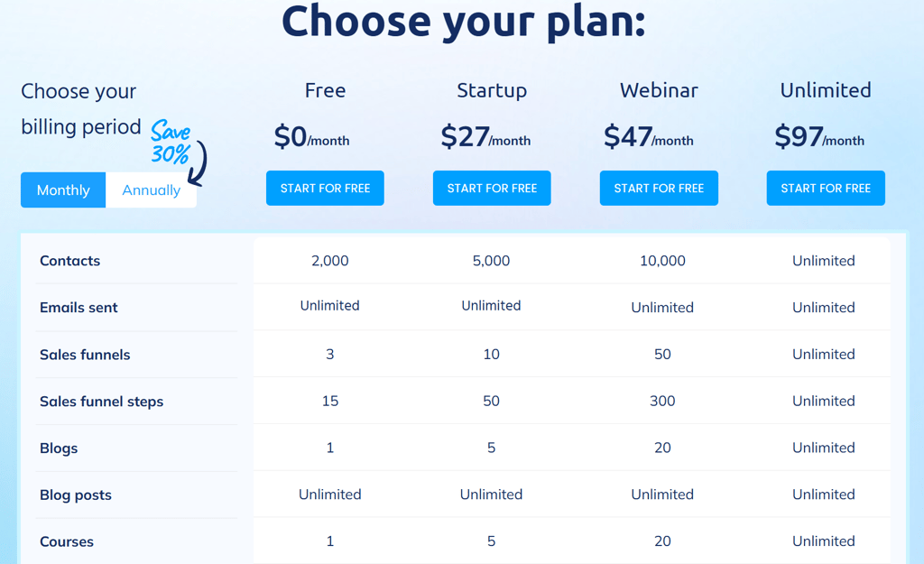Click START FOR FREE under Startup plan
Image resolution: width=924 pixels, height=564 pixels.
pos(492,188)
